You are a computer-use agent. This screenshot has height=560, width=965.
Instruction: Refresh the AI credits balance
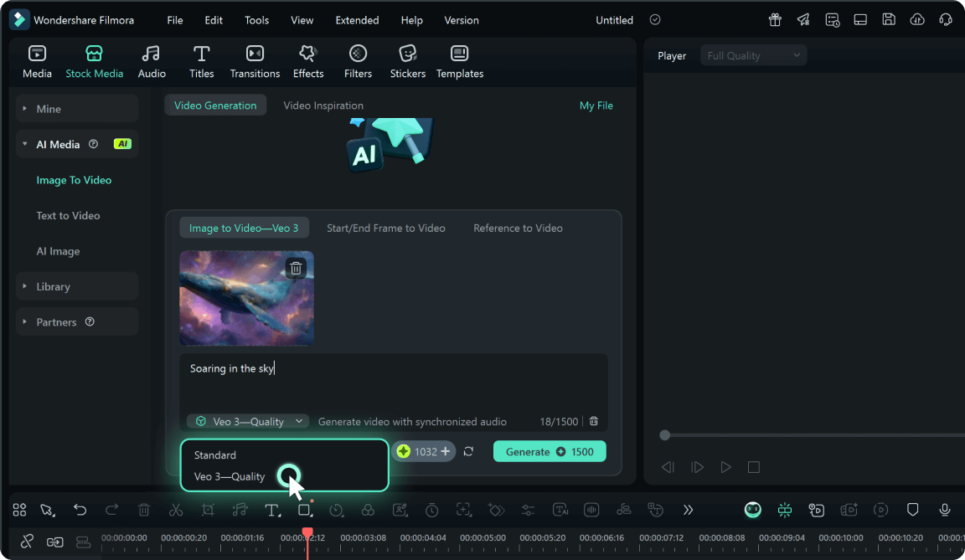pyautogui.click(x=468, y=451)
